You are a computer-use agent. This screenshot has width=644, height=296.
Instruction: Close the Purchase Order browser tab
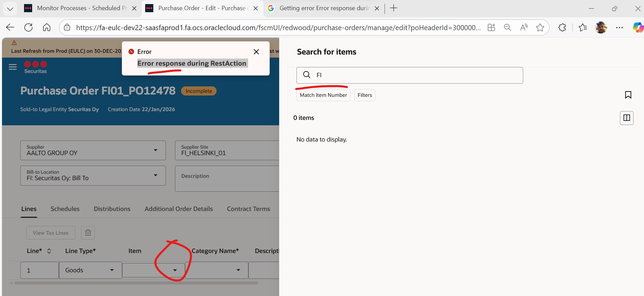click(x=256, y=8)
